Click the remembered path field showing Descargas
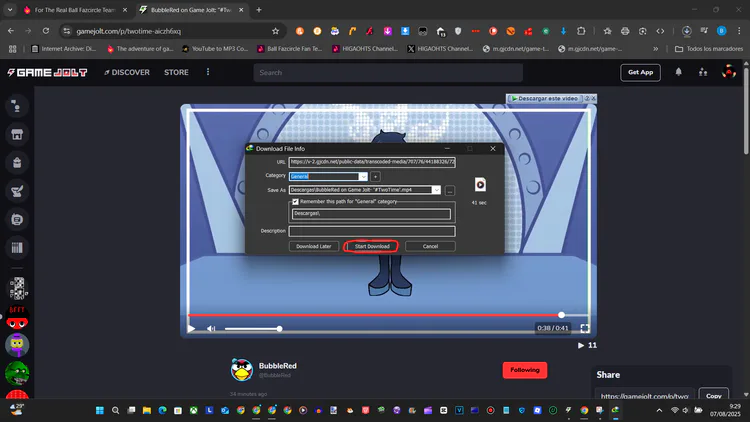Image resolution: width=750 pixels, height=422 pixels. pyautogui.click(x=372, y=213)
